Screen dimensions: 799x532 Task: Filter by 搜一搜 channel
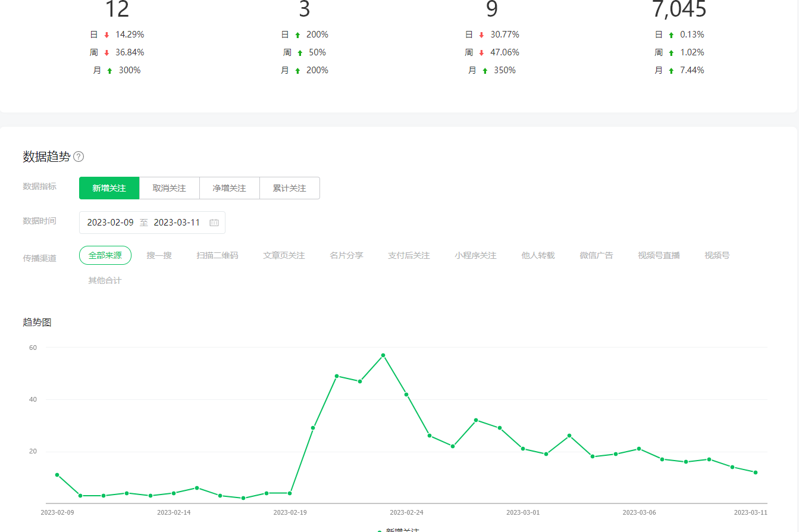159,255
